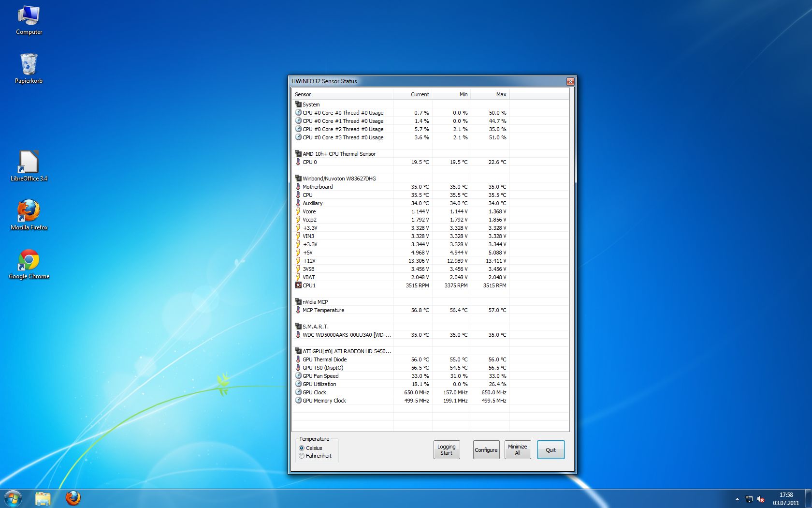The image size is (812, 508).
Task: Click the "22.6 °C" maximum CPU 0 value
Action: point(497,162)
